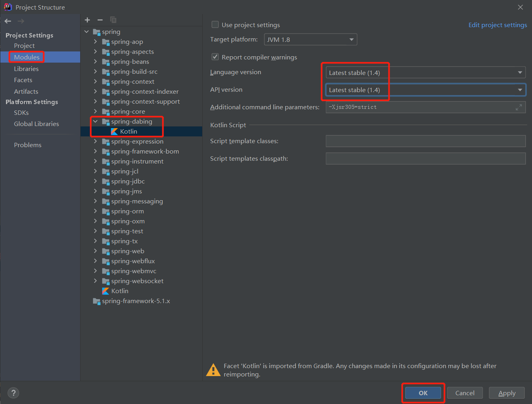The width and height of the screenshot is (532, 404).
Task: Follow the Edit project settings link
Action: (x=497, y=25)
